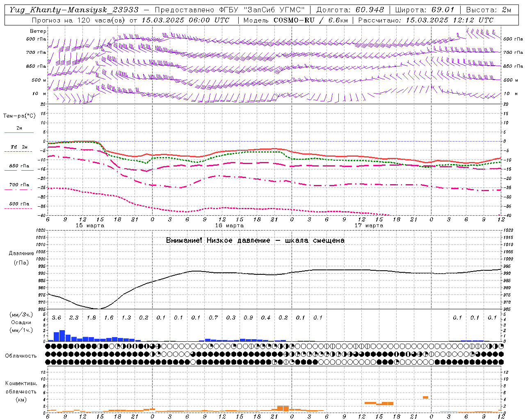
Task: Select the 500 м wind level label on the left
Action: tap(39, 80)
